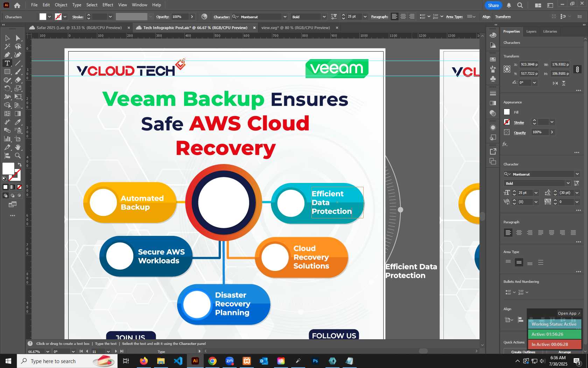
Task: Select the Hand tool
Action: click(18, 147)
